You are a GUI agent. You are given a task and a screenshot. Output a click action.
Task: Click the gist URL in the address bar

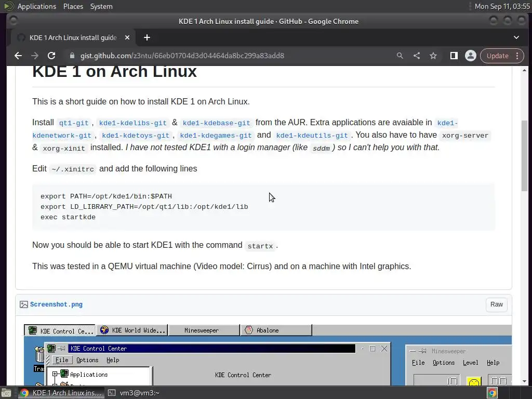pyautogui.click(x=182, y=56)
